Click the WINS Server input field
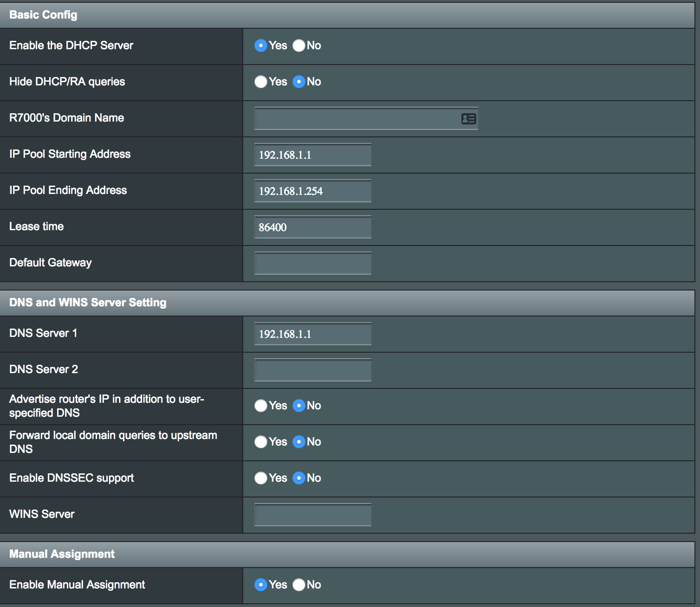Viewport: 700px width, 607px height. click(x=312, y=515)
